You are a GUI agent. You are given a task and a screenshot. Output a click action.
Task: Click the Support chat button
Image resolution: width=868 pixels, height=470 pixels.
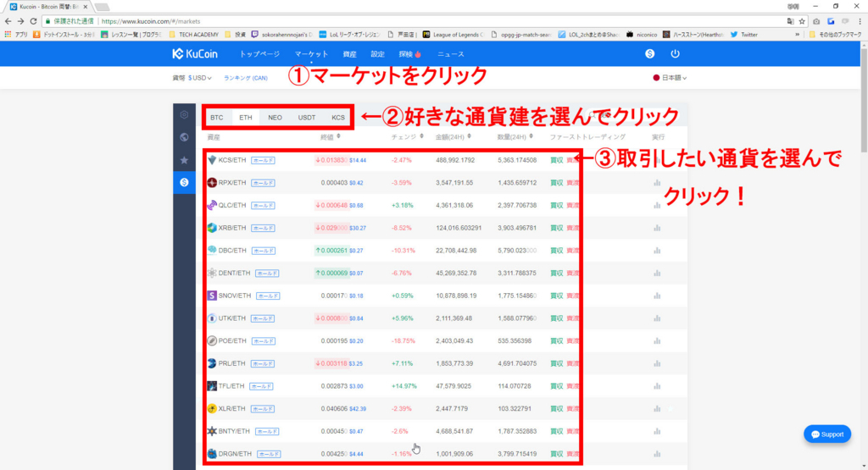coord(827,434)
